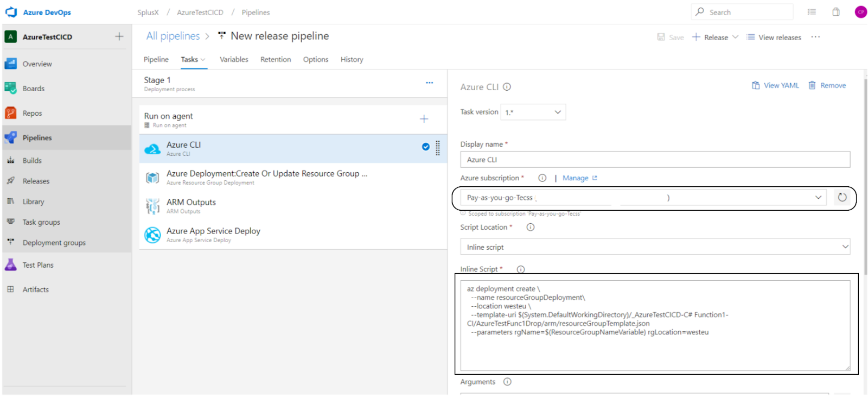
Task: Show Script Location info icon
Action: [531, 228]
